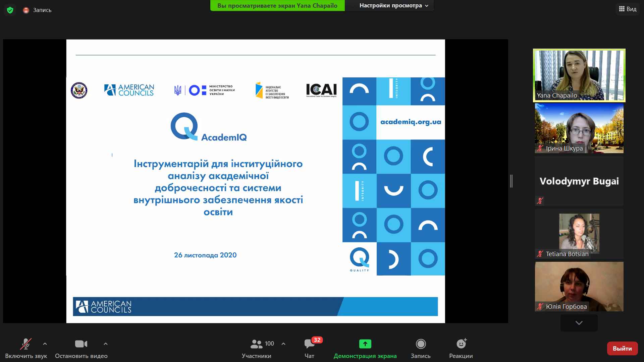
Task: Click the muted mic icon by Tetiana Botsian
Action: (x=540, y=254)
